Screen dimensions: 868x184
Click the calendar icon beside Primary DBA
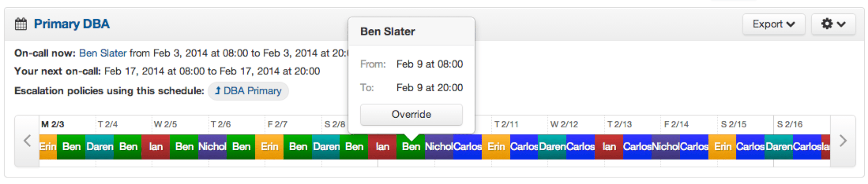[21, 24]
